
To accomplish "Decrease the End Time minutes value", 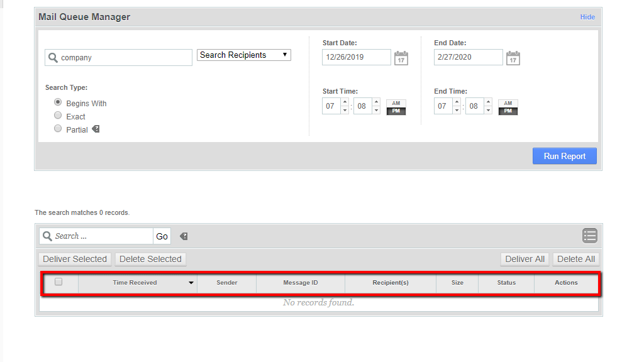I will (x=488, y=110).
